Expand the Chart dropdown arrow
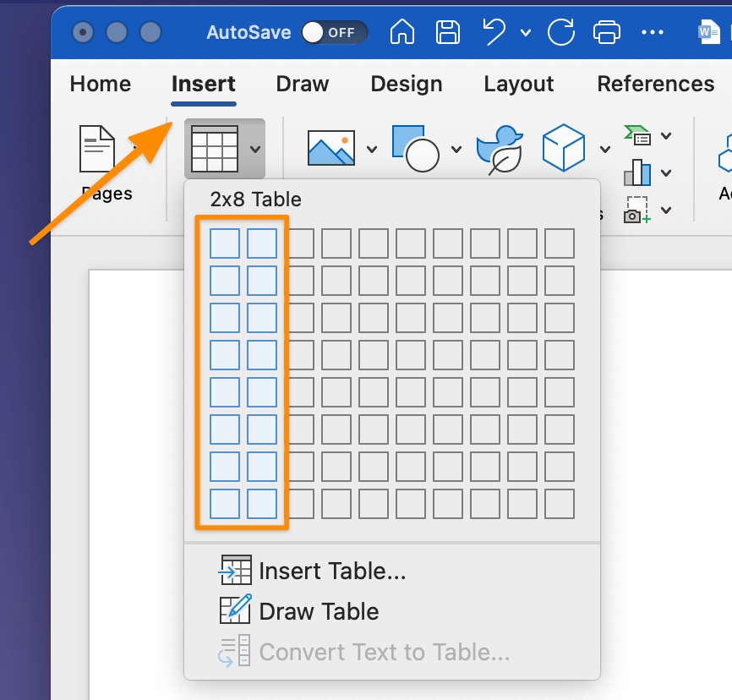This screenshot has height=700, width=732. (x=666, y=173)
